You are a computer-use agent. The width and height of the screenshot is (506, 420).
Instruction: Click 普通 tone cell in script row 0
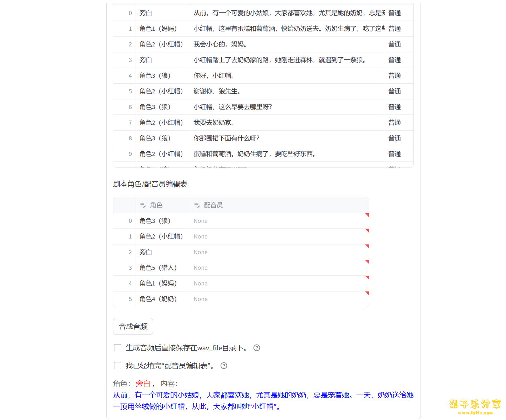pyautogui.click(x=399, y=13)
